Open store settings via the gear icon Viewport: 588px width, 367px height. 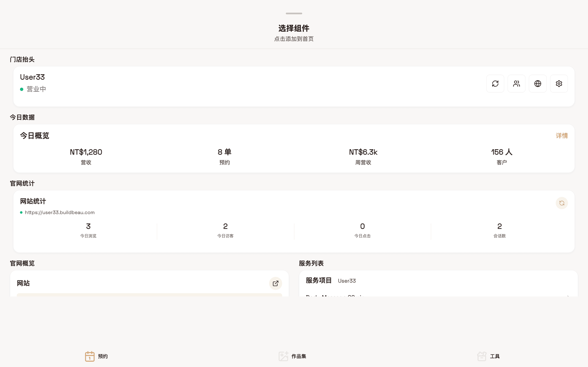point(559,84)
